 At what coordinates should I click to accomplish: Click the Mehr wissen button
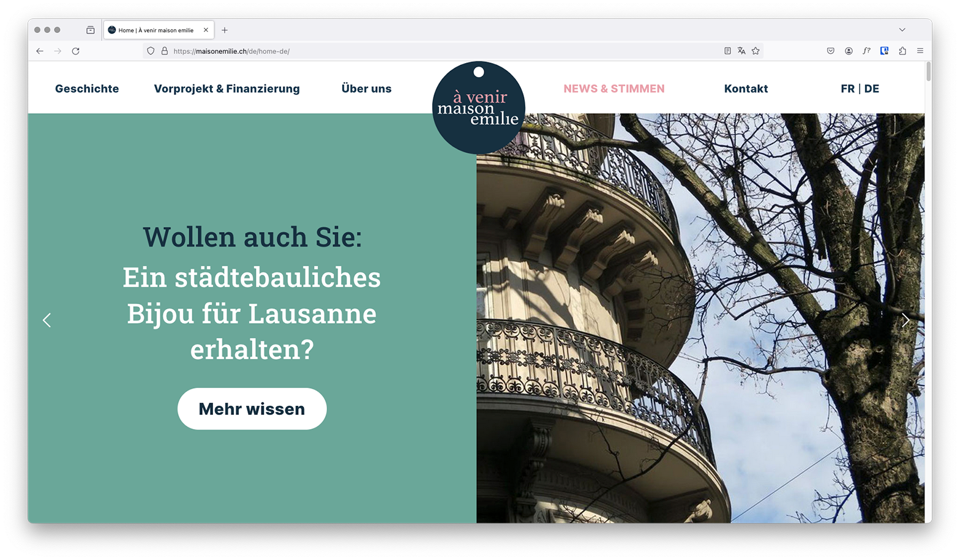coord(252,409)
